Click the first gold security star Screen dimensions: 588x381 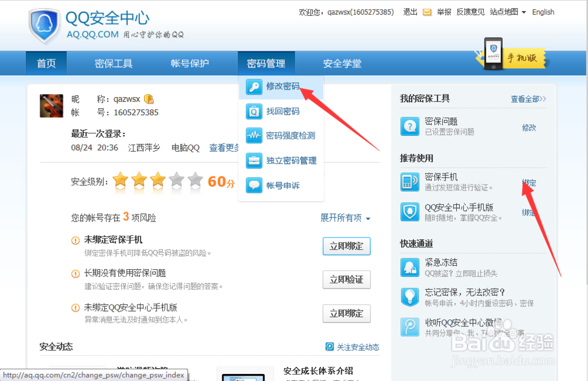point(121,180)
